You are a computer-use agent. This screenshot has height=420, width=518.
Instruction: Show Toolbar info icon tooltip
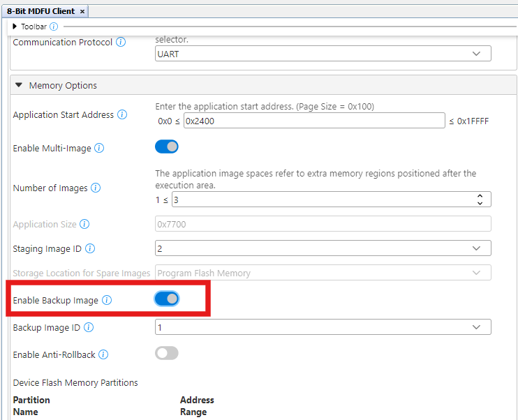(54, 27)
